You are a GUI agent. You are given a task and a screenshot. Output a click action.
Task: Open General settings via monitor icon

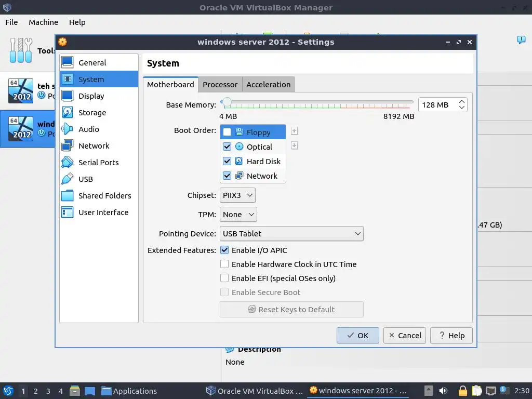click(67, 62)
